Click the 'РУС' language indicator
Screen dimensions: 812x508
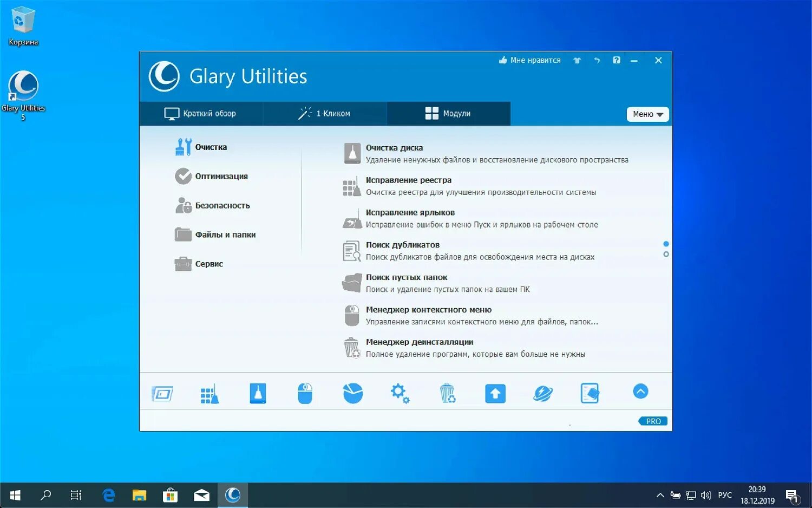[x=725, y=495]
